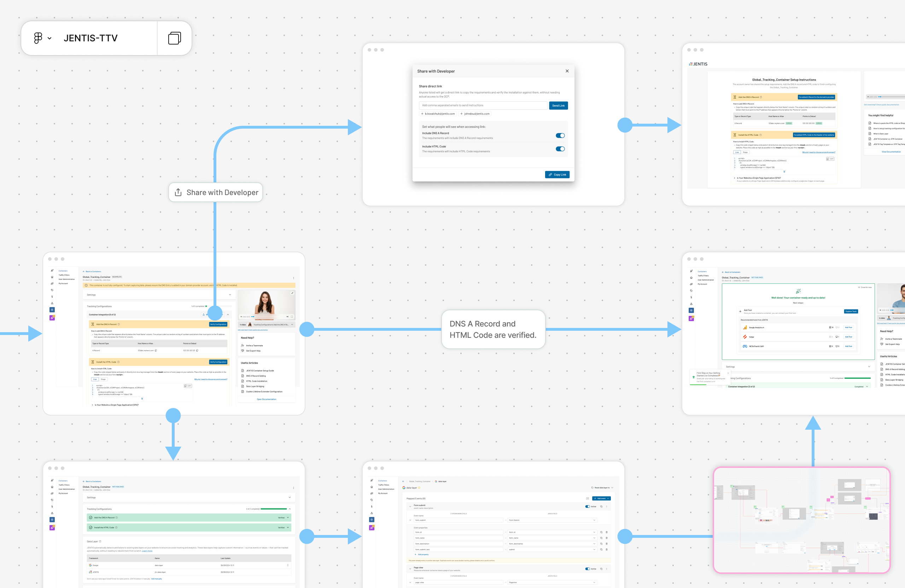The width and height of the screenshot is (905, 588).
Task: Click the Copy Link button
Action: [557, 175]
